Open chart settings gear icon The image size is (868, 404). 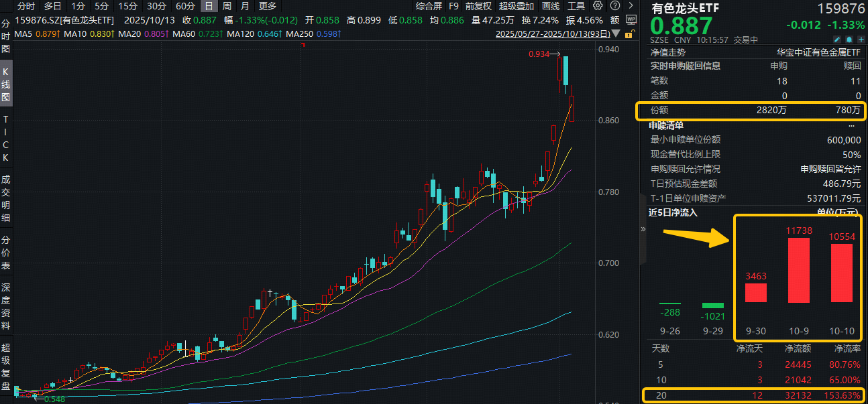[x=598, y=6]
